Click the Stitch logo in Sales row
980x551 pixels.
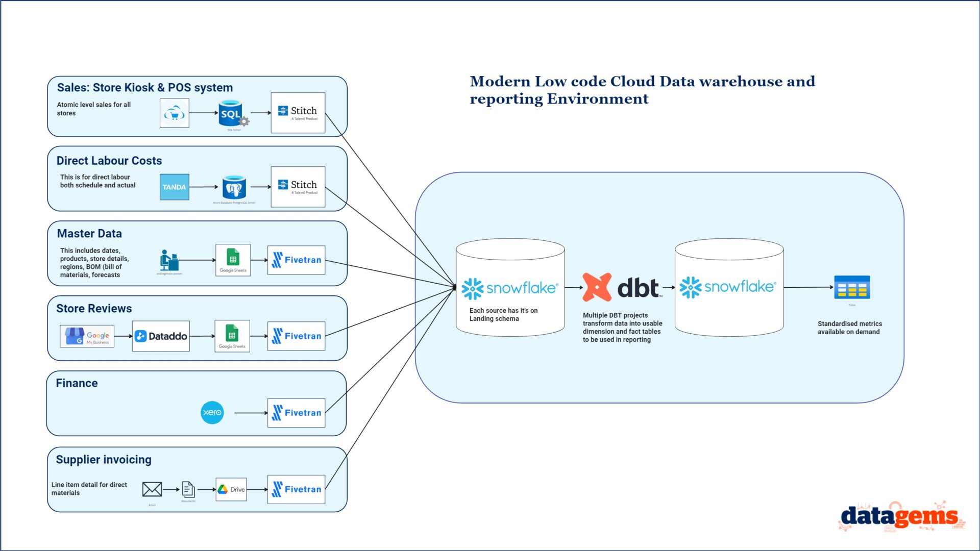(x=298, y=113)
